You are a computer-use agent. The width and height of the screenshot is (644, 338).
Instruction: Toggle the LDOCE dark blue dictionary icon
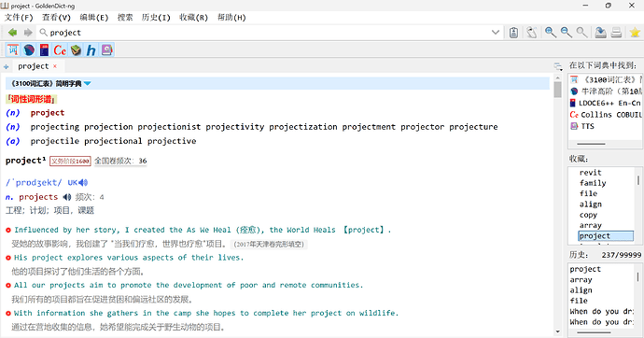point(45,50)
